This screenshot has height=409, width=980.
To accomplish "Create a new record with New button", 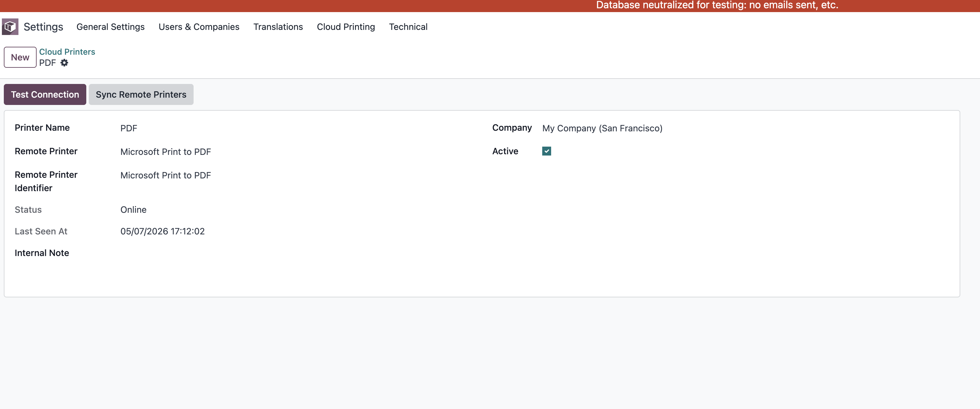I will tap(20, 57).
